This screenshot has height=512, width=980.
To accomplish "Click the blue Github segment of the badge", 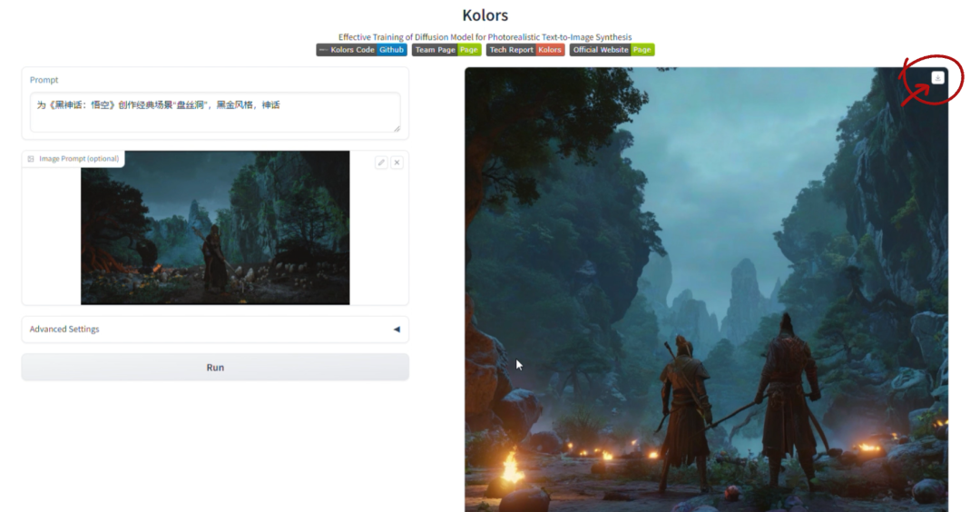I will tap(392, 50).
